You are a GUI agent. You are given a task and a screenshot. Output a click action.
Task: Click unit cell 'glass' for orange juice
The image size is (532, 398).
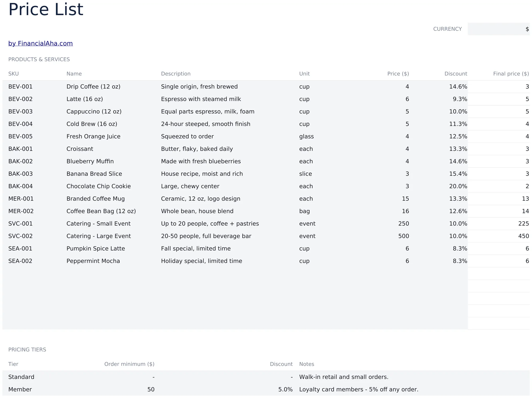point(306,137)
